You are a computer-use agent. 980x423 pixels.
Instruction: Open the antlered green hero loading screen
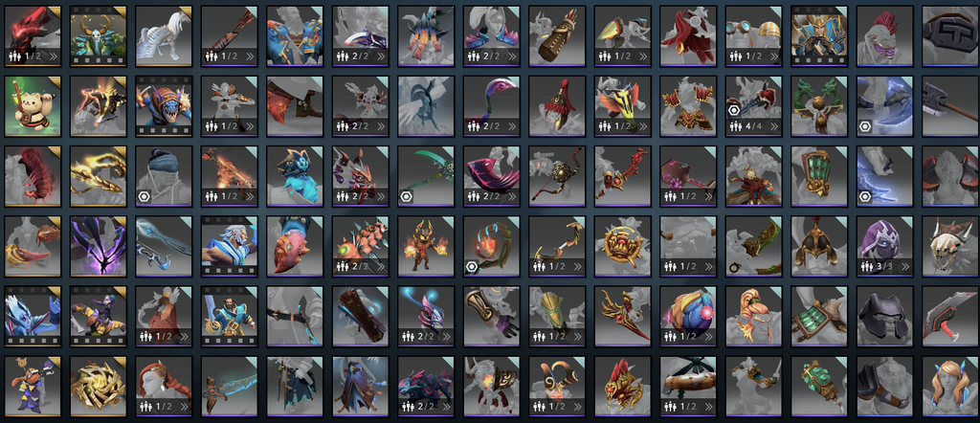tap(99, 36)
